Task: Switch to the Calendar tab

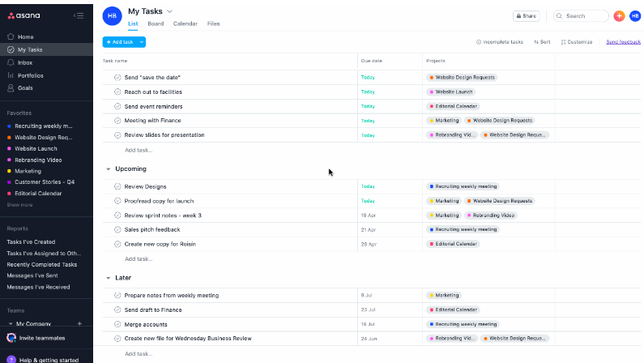Action: 185,23
